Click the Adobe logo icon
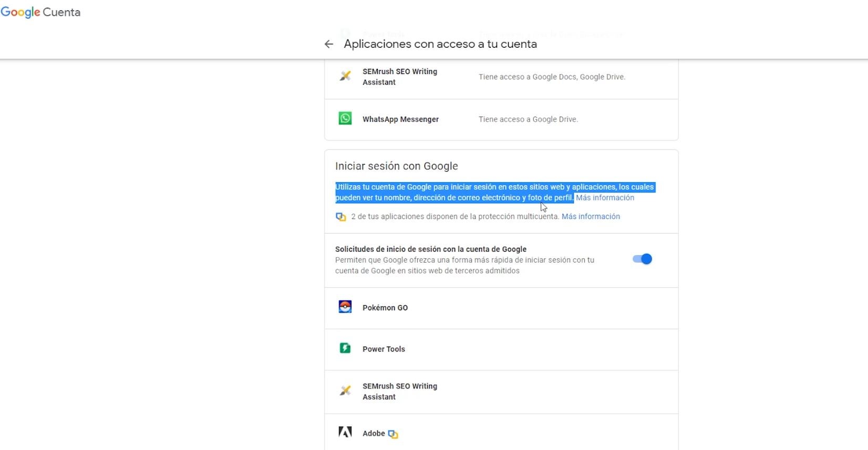This screenshot has height=450, width=868. point(345,432)
